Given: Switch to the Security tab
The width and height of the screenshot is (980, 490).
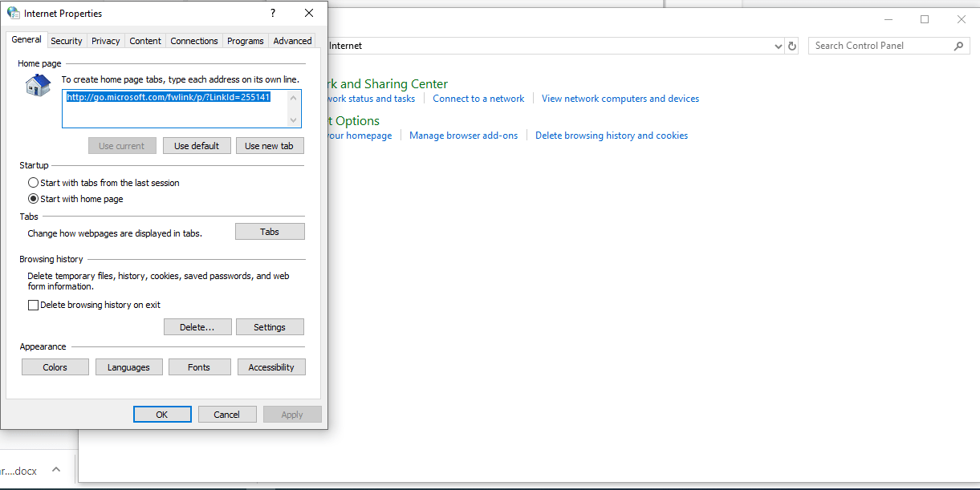Looking at the screenshot, I should [67, 41].
